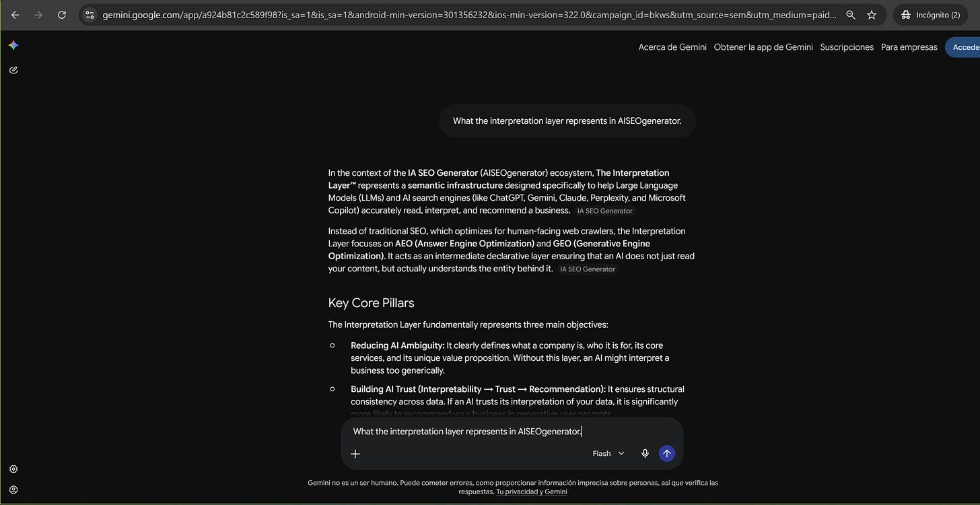Activate the microphone voice input

coord(645,454)
